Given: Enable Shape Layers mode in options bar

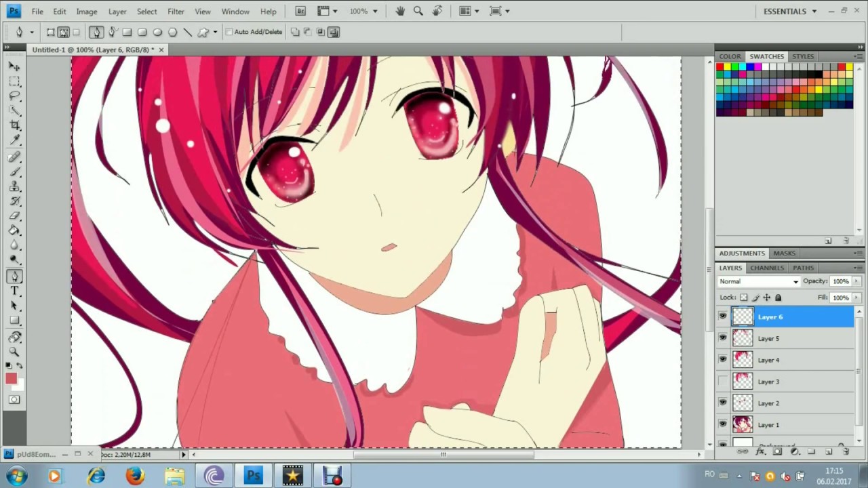Looking at the screenshot, I should [51, 32].
